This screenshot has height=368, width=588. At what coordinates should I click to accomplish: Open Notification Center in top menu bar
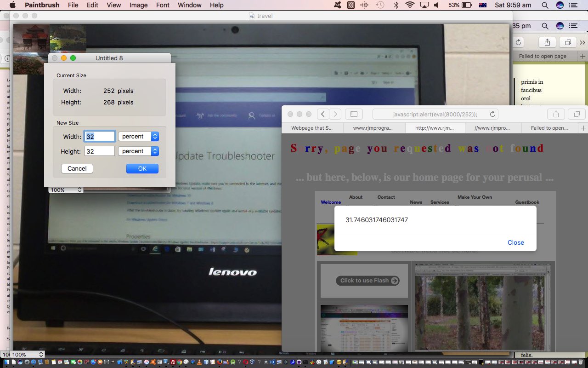pos(573,5)
